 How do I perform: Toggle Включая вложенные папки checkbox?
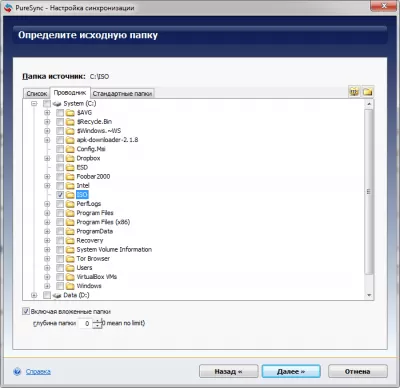[x=26, y=311]
